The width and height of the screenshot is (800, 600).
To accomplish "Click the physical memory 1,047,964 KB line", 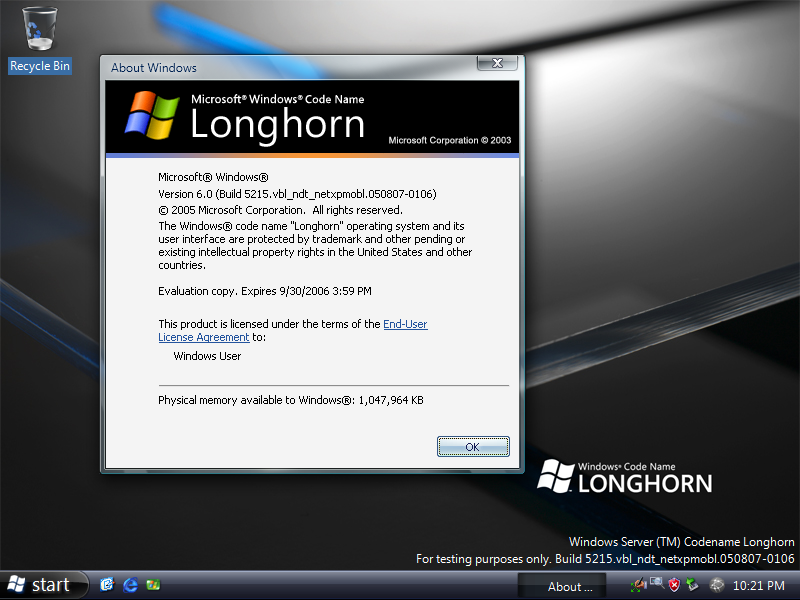I will click(x=291, y=400).
